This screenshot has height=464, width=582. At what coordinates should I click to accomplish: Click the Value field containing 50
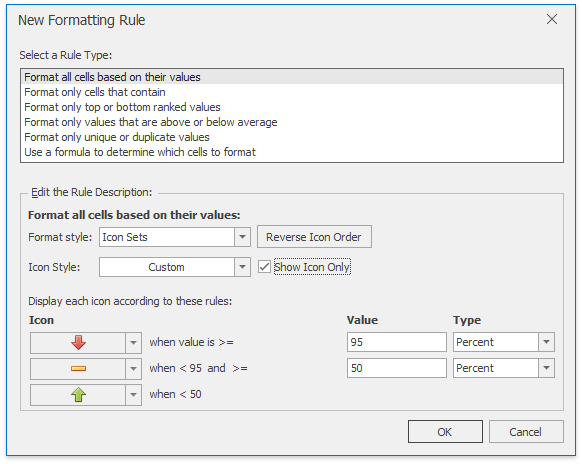(x=396, y=368)
